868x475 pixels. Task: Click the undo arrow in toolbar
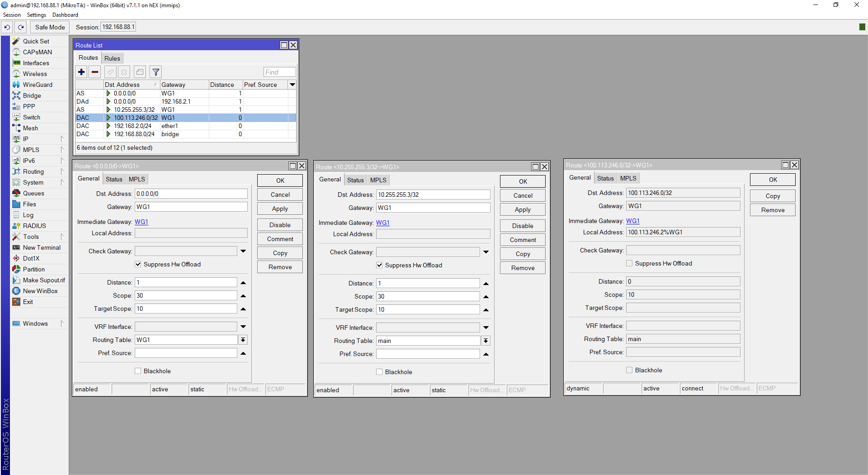click(7, 27)
